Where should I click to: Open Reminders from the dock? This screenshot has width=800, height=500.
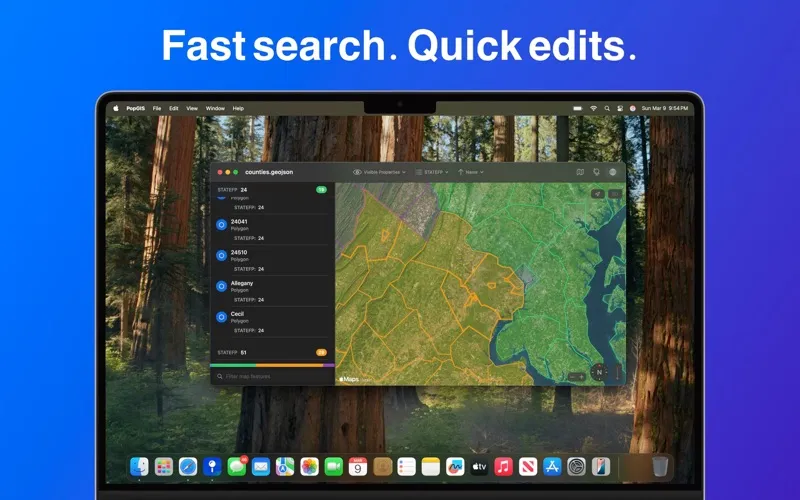pyautogui.click(x=407, y=466)
